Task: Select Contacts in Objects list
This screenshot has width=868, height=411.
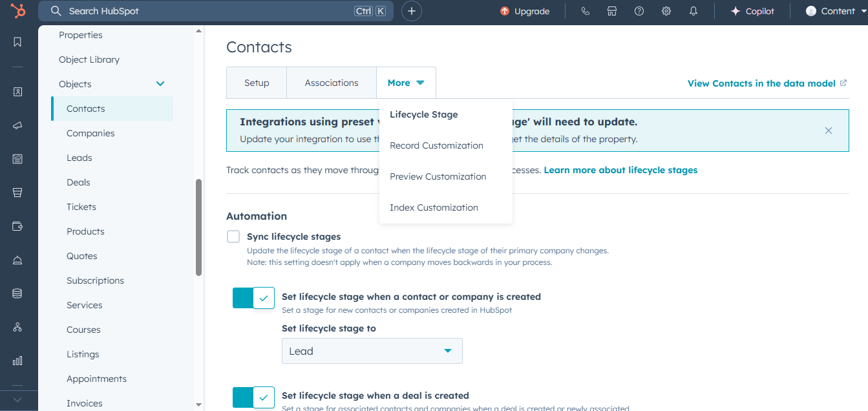Action: [112, 109]
